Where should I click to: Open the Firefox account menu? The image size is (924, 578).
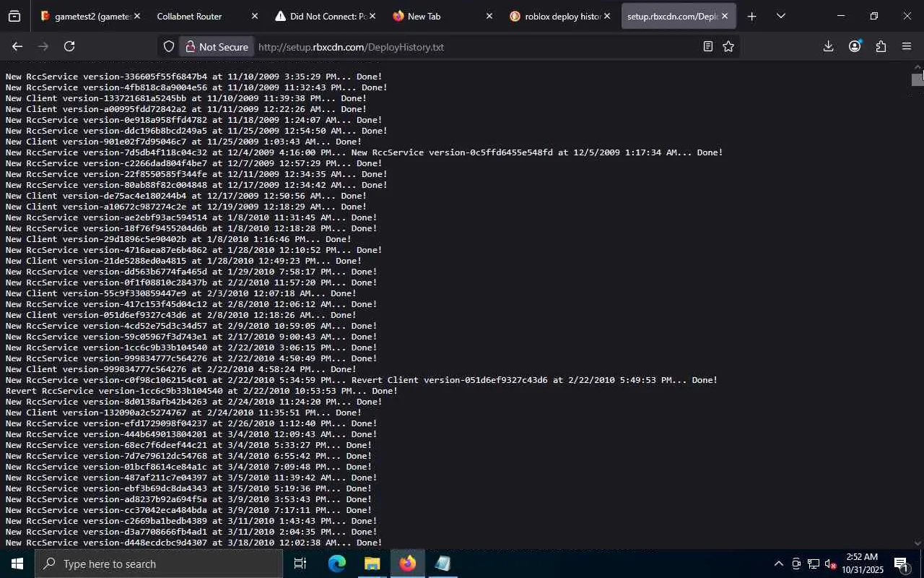(855, 46)
